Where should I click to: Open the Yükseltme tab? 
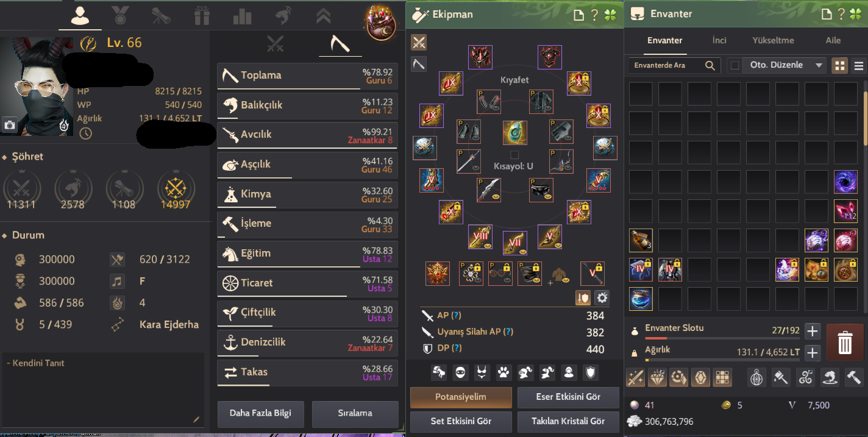click(x=773, y=40)
